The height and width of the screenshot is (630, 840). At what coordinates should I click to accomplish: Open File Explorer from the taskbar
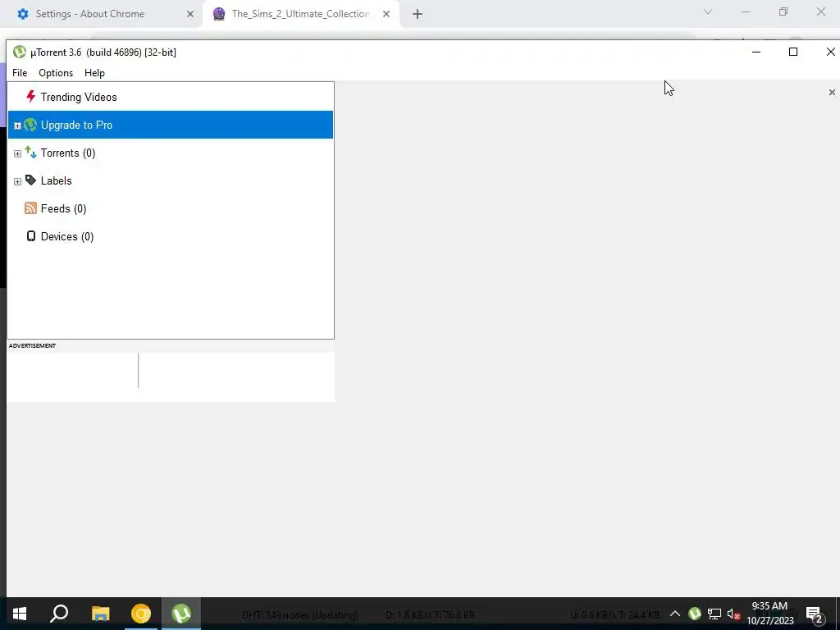click(100, 614)
